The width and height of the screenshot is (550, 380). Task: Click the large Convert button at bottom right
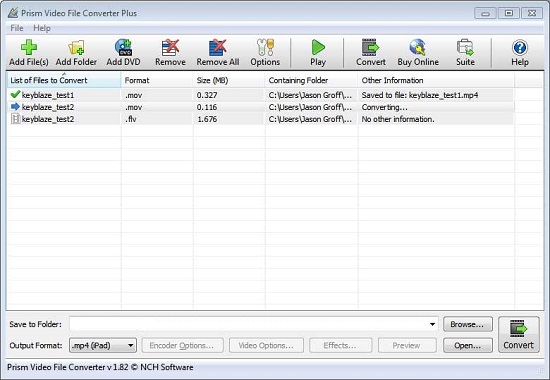coord(519,335)
